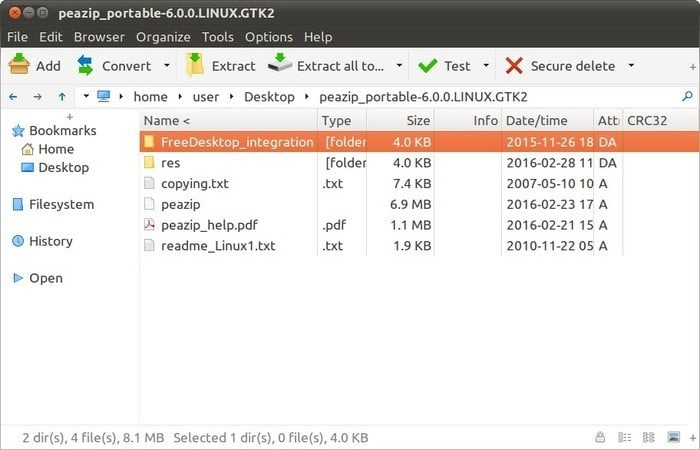The image size is (700, 450).
Task: Click the Extract all to drive icon
Action: tap(280, 62)
